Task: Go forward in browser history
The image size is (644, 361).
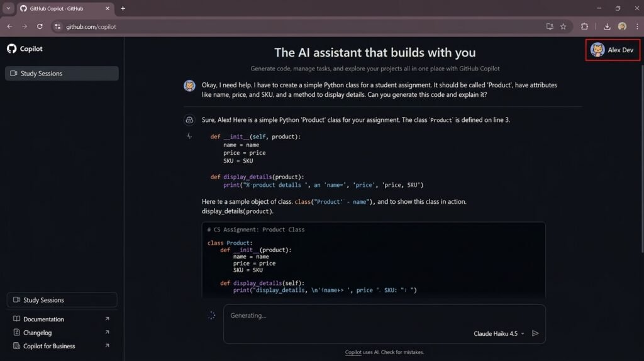Action: (25, 26)
